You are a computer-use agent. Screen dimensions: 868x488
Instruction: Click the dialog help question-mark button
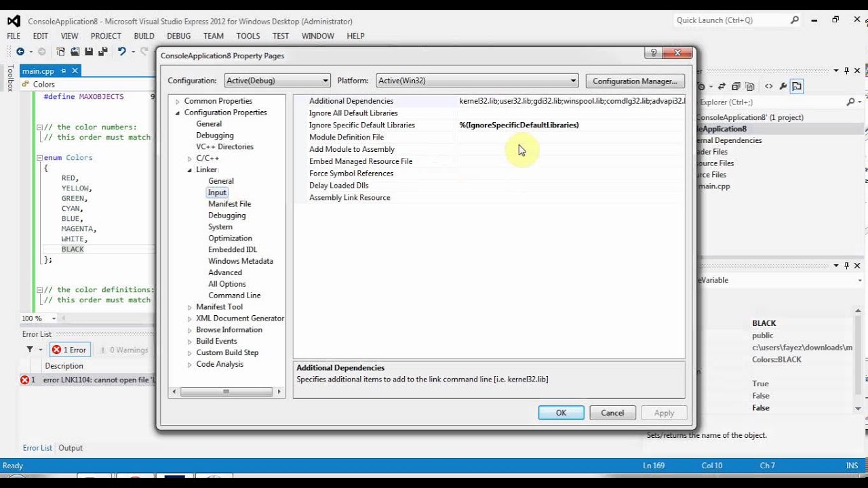653,53
